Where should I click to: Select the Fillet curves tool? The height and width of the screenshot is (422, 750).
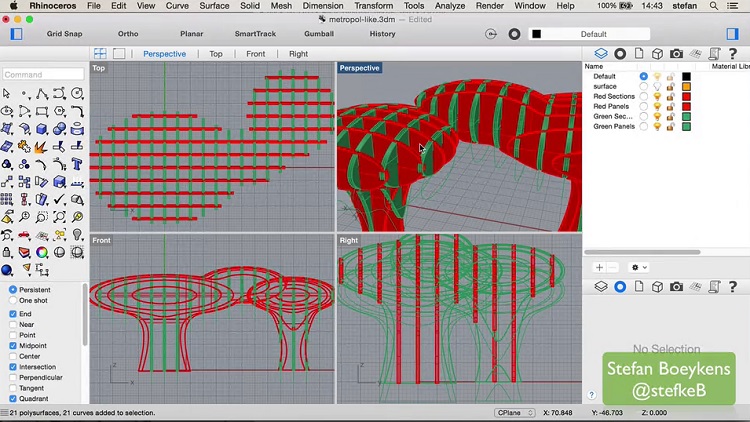tap(77, 111)
